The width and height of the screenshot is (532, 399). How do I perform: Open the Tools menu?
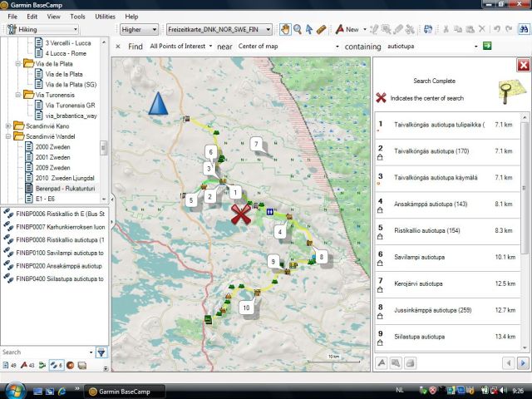click(x=77, y=16)
